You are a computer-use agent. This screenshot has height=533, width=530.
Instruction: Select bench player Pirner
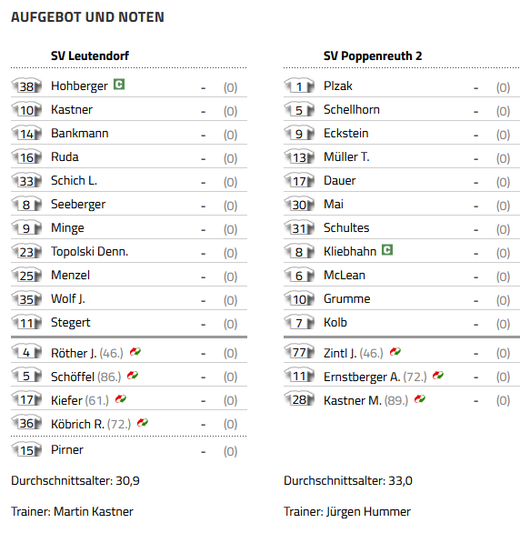pos(67,450)
